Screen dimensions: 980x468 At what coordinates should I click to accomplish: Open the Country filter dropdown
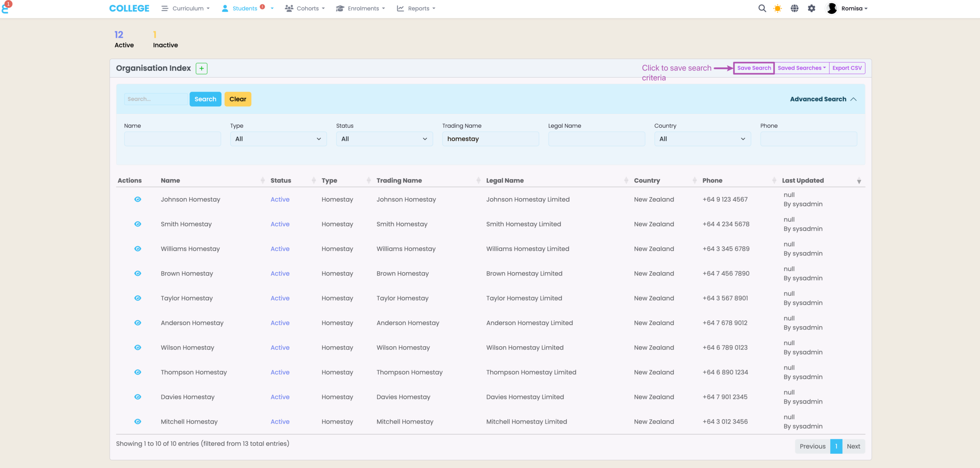(x=702, y=139)
